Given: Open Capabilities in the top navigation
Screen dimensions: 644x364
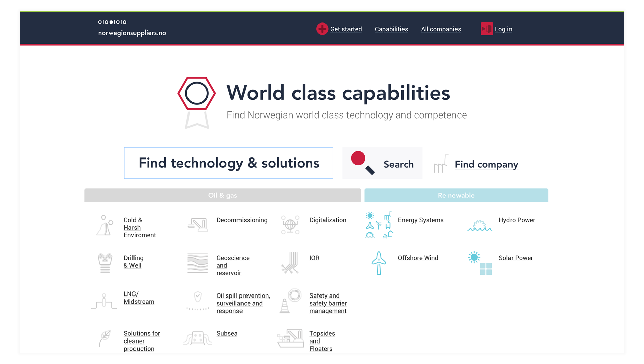Looking at the screenshot, I should coord(391,29).
